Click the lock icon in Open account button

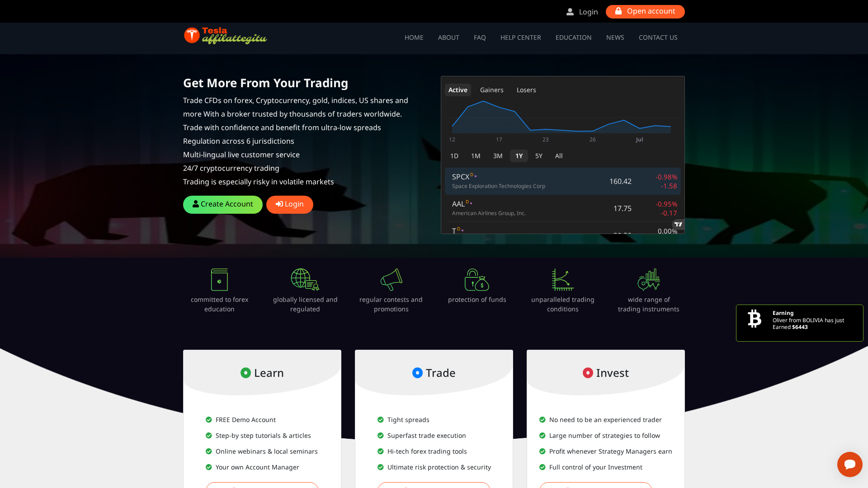pos(618,11)
